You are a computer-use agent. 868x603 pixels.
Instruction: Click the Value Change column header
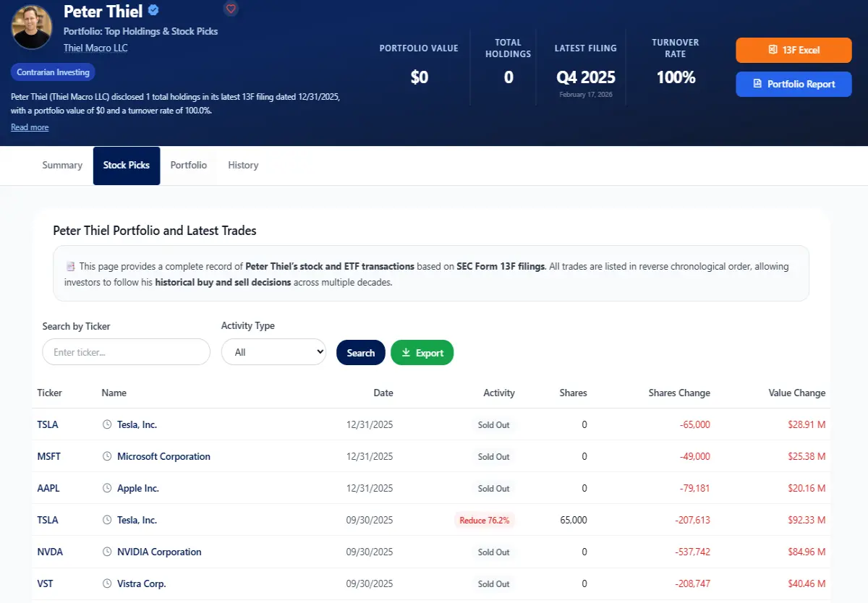coord(797,393)
